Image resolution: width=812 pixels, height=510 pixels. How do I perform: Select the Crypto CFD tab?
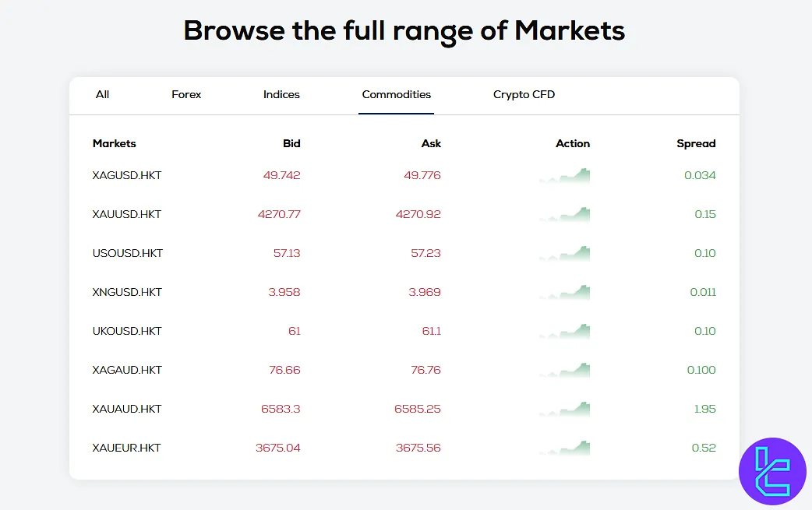point(523,94)
